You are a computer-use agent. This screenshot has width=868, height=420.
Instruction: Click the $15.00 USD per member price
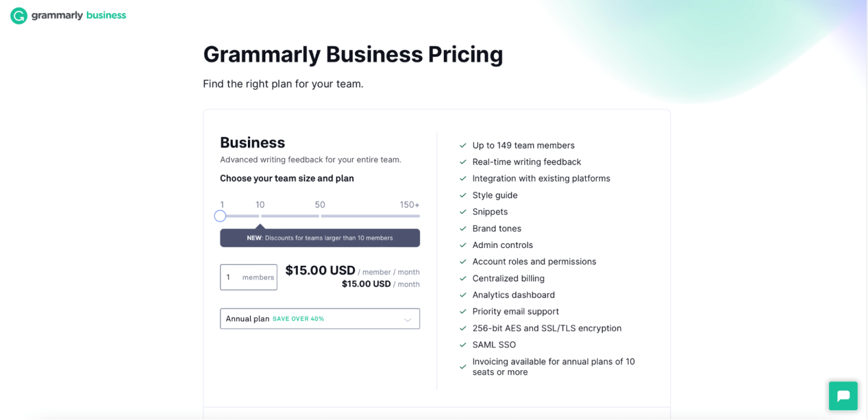click(x=320, y=271)
